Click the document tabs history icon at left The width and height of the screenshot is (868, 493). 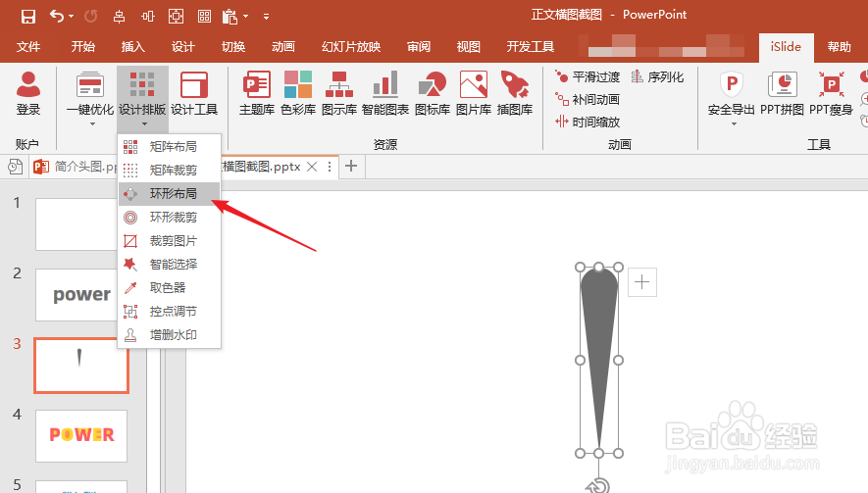tap(15, 167)
